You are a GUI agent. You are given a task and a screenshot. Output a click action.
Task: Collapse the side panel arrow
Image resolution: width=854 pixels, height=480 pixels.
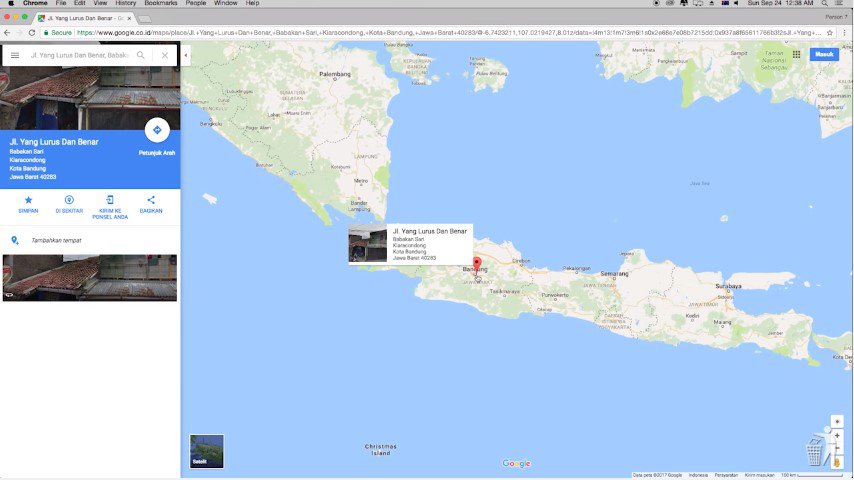point(186,55)
